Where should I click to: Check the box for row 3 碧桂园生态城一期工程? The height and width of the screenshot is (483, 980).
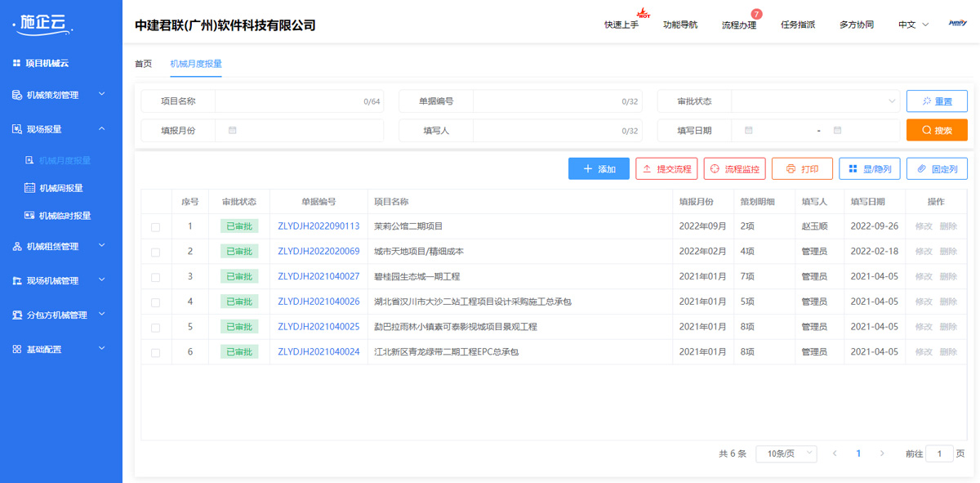pyautogui.click(x=155, y=278)
